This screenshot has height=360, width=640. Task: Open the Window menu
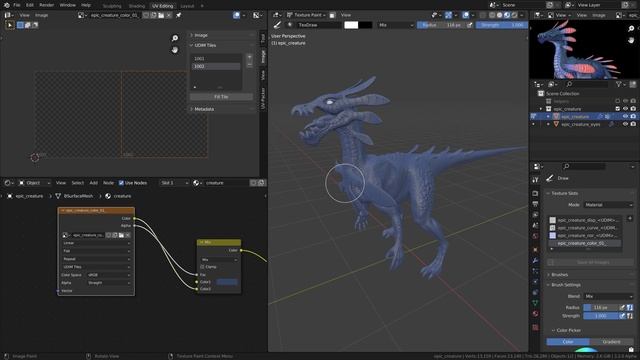tap(68, 5)
